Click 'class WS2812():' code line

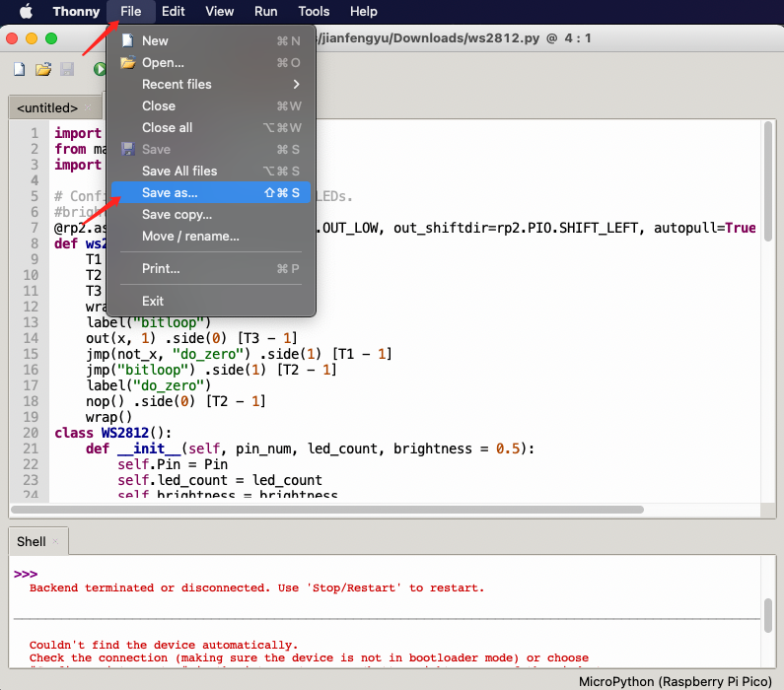113,433
